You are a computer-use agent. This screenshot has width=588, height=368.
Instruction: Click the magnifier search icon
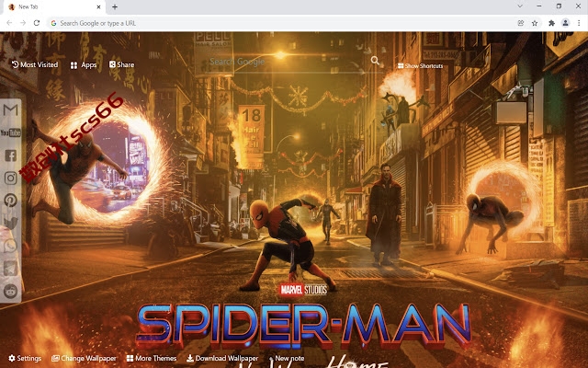tap(375, 61)
